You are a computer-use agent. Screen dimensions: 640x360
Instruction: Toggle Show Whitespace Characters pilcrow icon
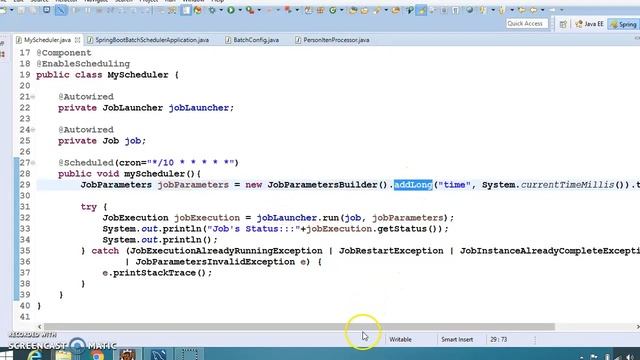pos(455,10)
